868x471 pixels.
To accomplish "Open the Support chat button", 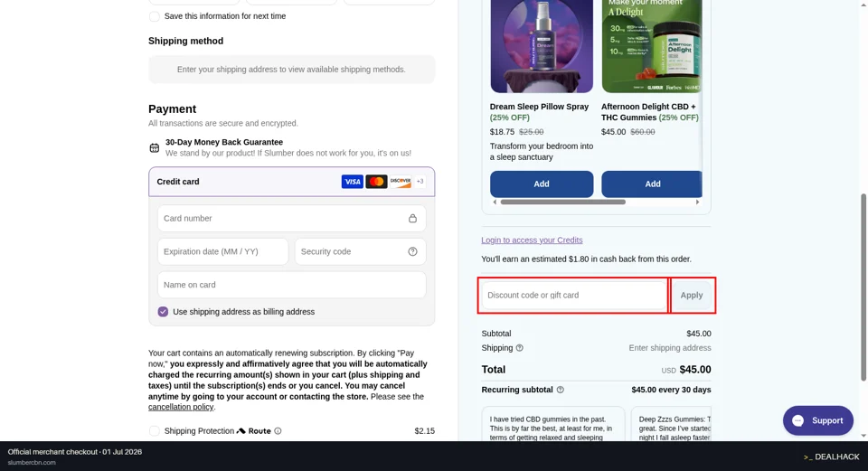I will coord(817,420).
